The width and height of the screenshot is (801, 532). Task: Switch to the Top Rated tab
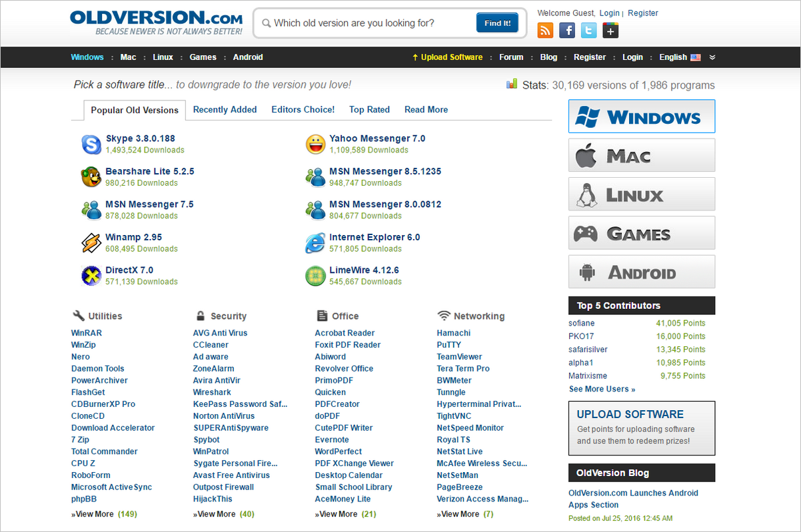pos(370,110)
